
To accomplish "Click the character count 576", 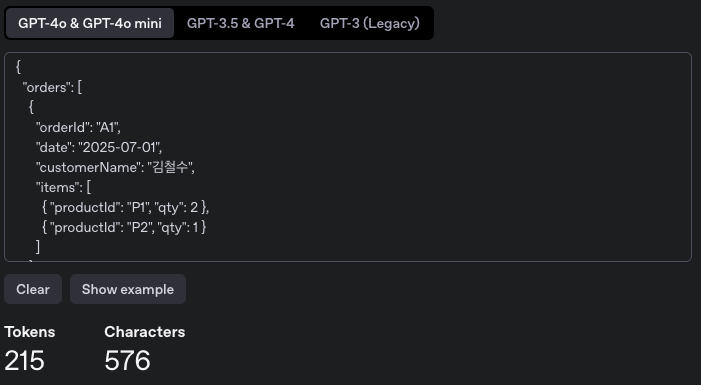I will [127, 360].
